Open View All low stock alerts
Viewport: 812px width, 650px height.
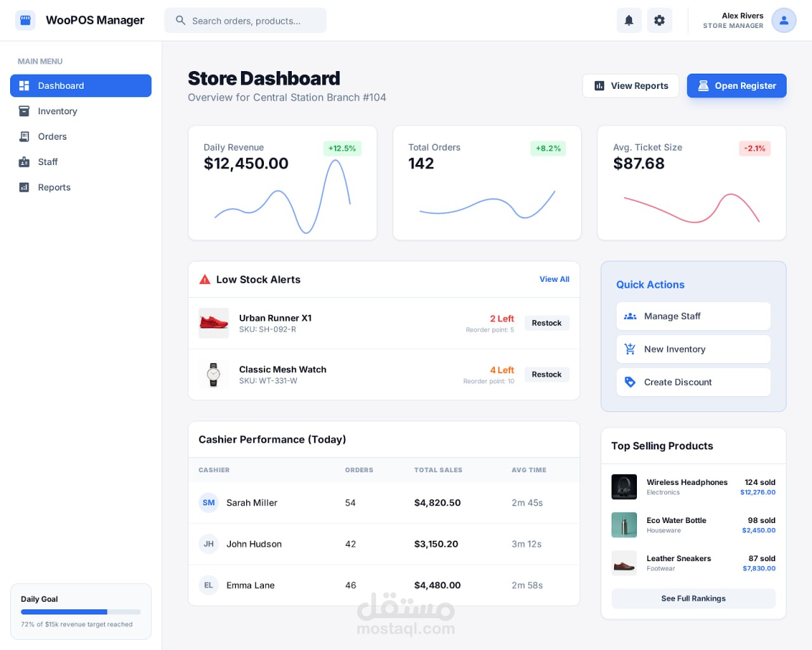pos(554,279)
